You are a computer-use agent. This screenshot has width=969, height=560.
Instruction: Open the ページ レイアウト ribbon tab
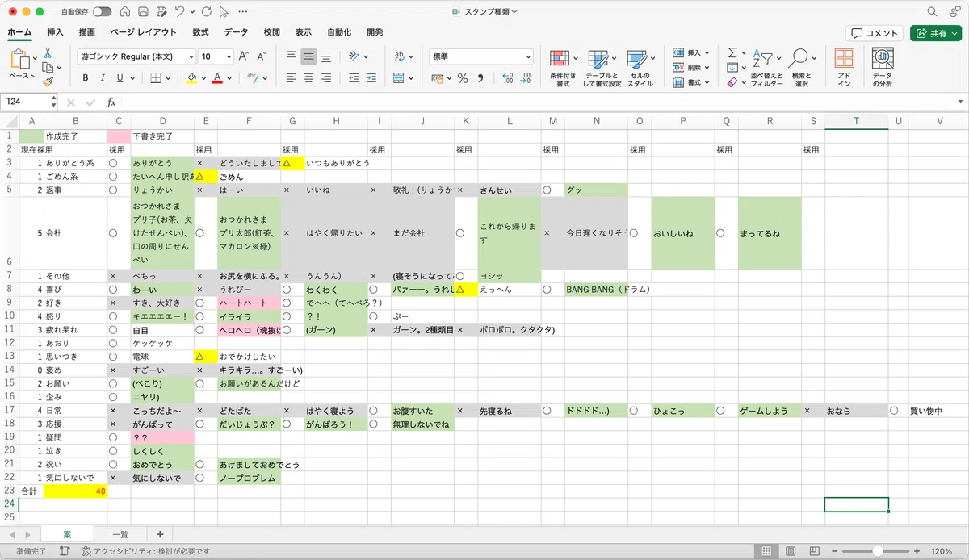pyautogui.click(x=143, y=32)
